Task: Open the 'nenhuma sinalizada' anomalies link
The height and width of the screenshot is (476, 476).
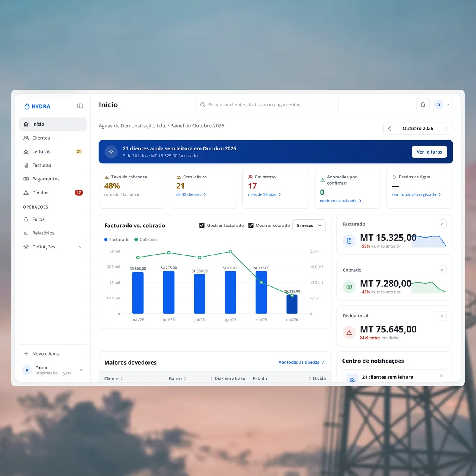Action: pos(341,201)
